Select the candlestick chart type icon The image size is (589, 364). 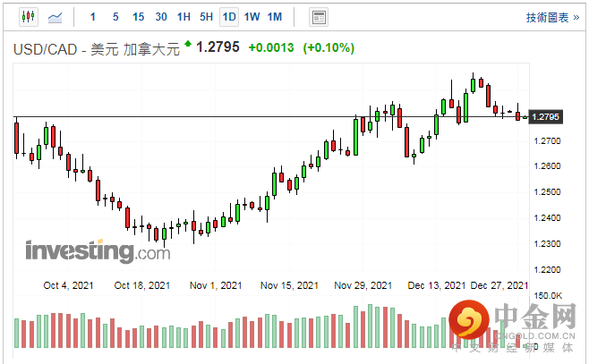click(x=29, y=17)
